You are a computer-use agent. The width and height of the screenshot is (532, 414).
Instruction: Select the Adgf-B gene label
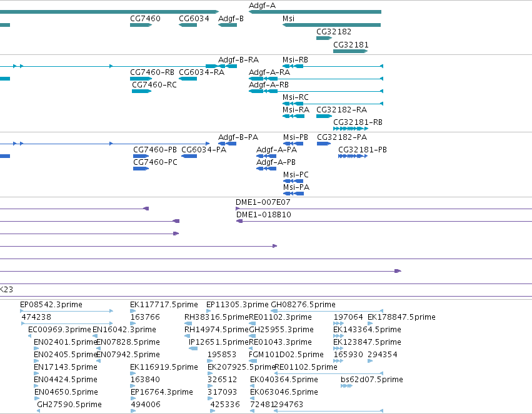231,19
